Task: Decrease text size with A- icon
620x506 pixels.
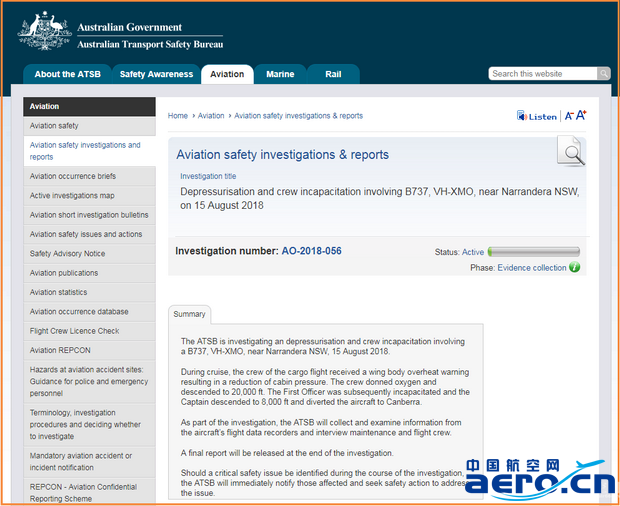Action: pyautogui.click(x=569, y=116)
